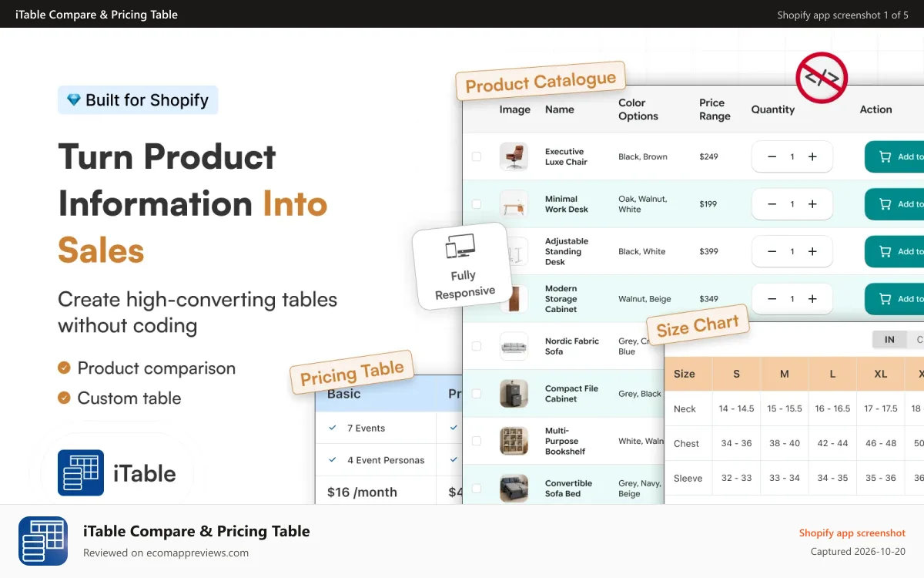Click the Quantity column header
Screen dimensions: 924x578
(773, 109)
